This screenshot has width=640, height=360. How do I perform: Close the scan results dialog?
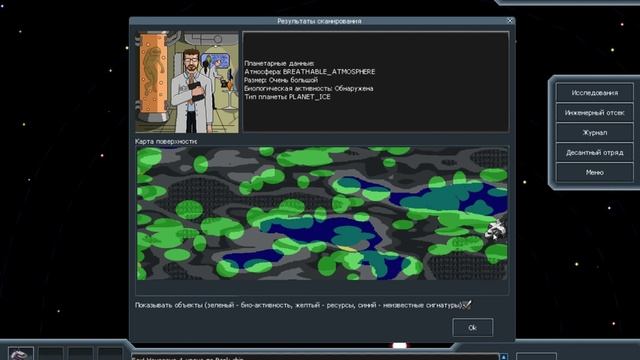coord(510,20)
